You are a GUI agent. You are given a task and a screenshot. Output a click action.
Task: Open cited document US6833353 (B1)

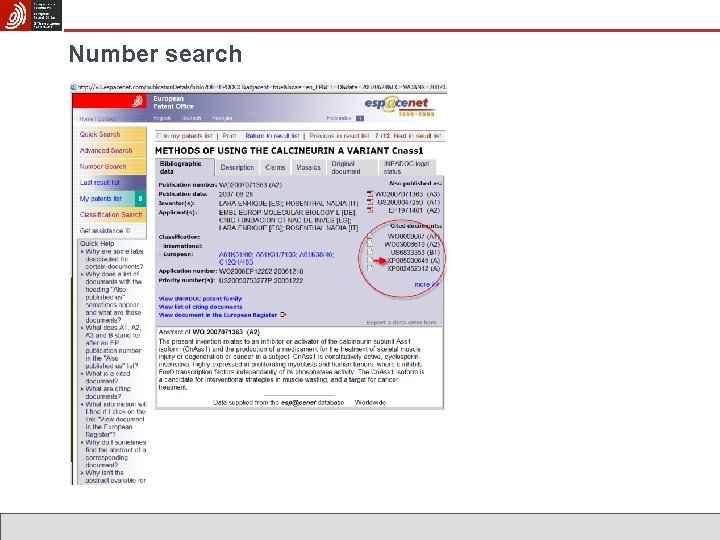click(415, 253)
